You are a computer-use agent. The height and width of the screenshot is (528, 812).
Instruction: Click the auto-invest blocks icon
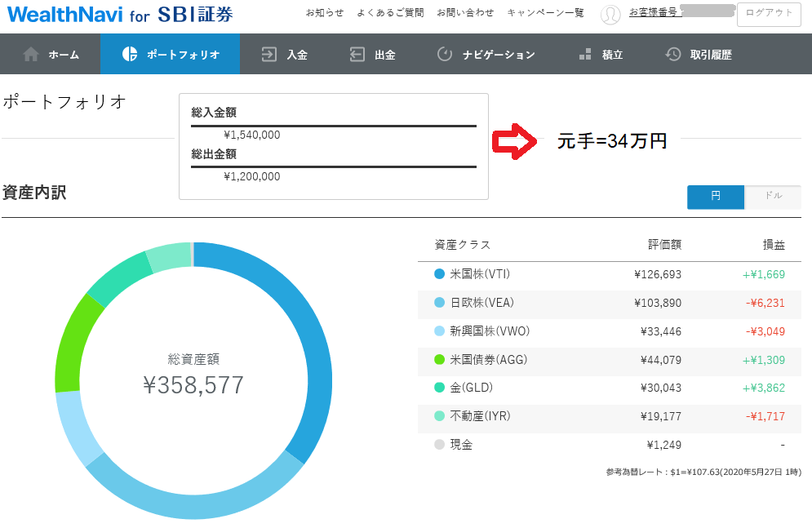(x=585, y=55)
